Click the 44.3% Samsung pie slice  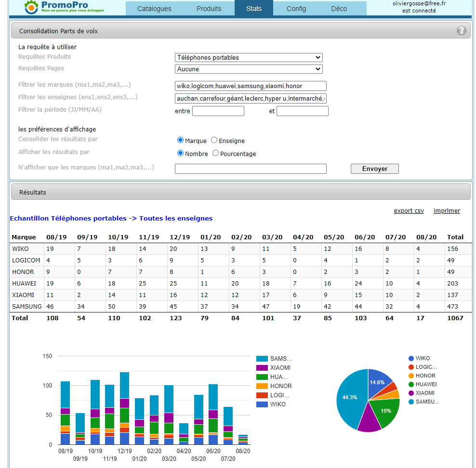tap(349, 397)
